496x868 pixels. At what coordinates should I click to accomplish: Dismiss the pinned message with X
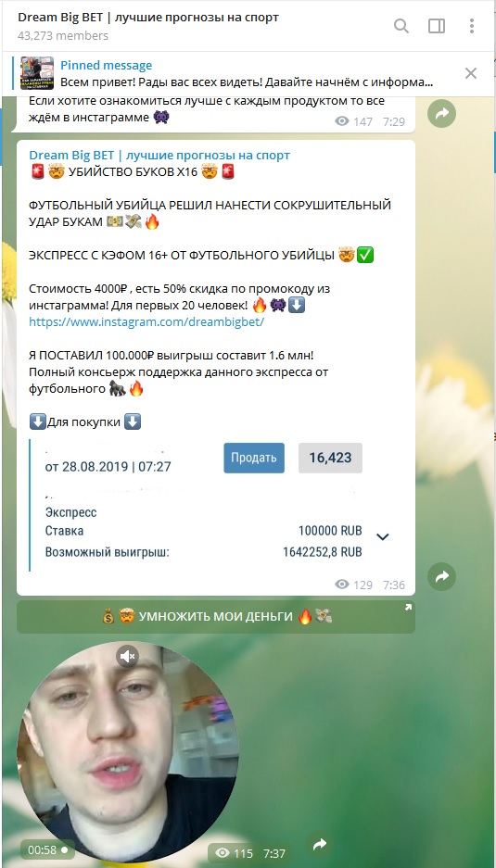point(471,73)
